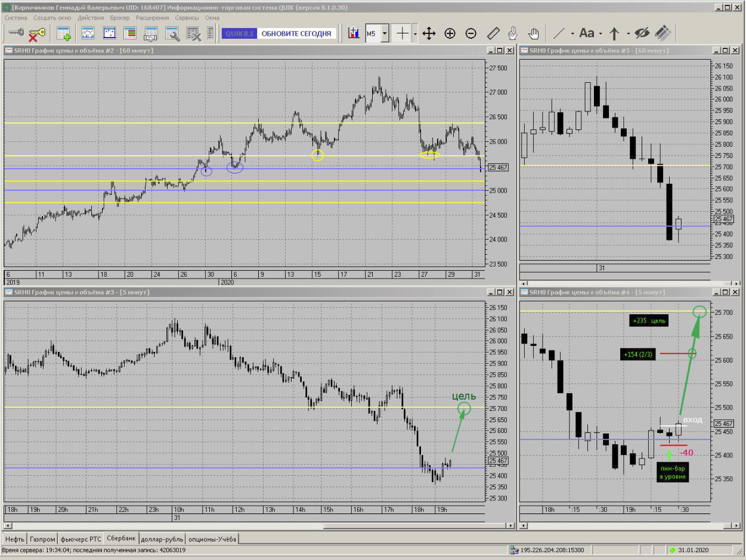Open the Брокер menu
Viewport: 746px width, 560px height.
[x=120, y=18]
